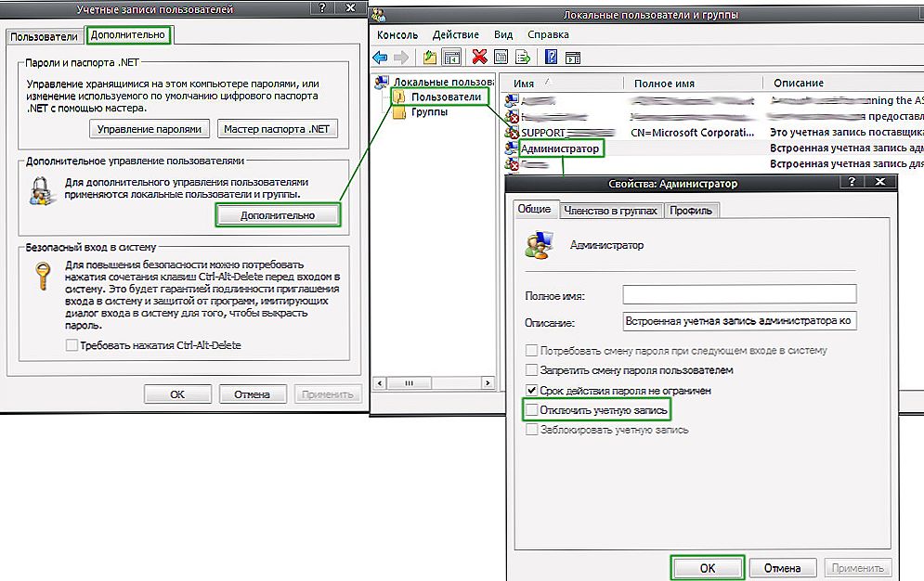Viewport: 924px width, 581px height.
Task: Click the Встроенная учетная запись адм description cell
Action: pyautogui.click(x=846, y=148)
